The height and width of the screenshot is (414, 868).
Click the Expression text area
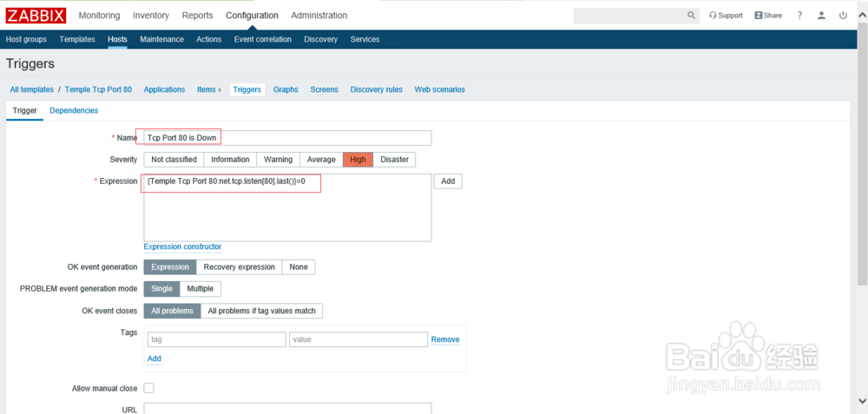pyautogui.click(x=287, y=207)
